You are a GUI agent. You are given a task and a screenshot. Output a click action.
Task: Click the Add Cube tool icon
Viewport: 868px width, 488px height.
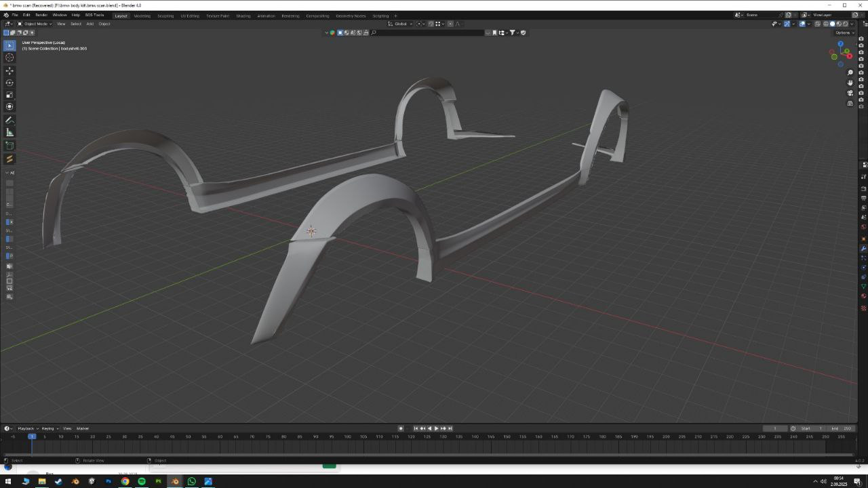pos(9,146)
